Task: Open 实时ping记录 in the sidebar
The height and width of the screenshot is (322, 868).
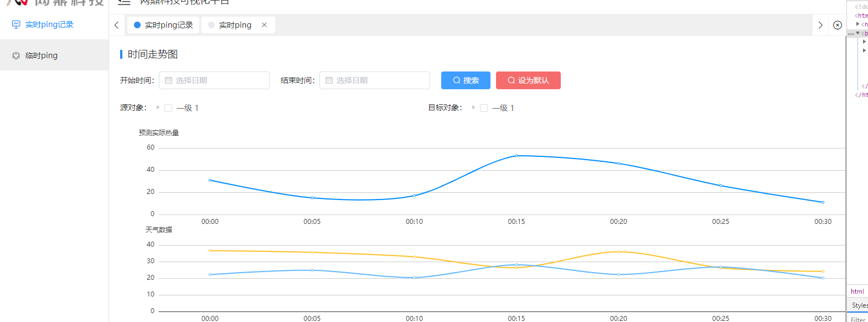Action: point(54,24)
